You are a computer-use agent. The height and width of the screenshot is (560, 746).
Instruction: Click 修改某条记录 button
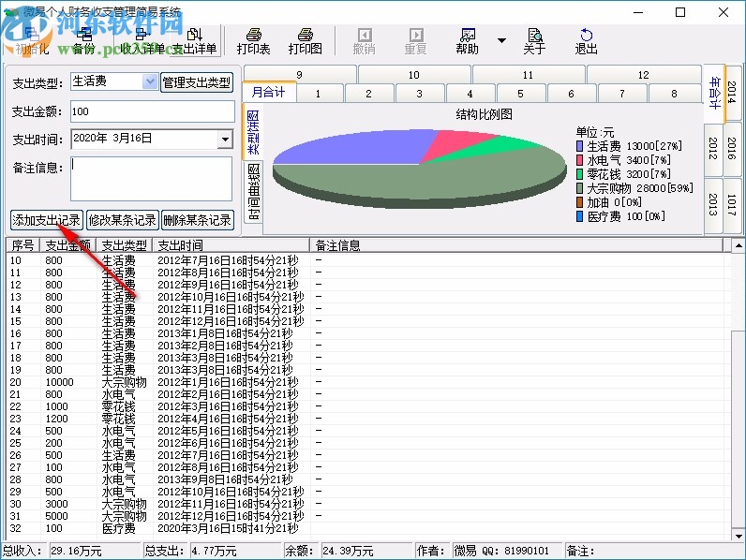pyautogui.click(x=122, y=220)
